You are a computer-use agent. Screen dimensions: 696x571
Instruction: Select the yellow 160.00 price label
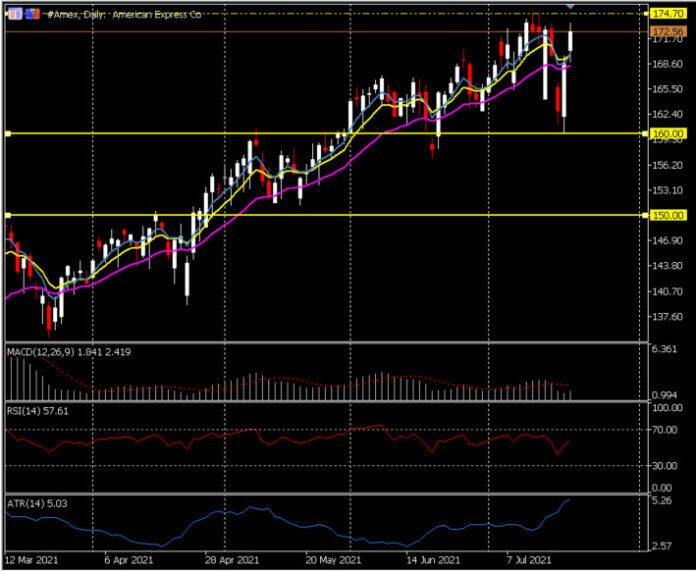click(668, 133)
